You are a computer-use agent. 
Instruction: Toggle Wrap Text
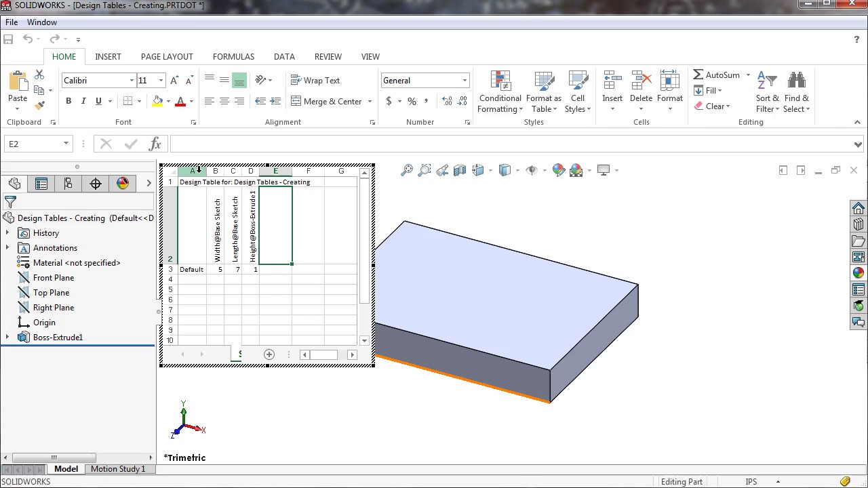click(315, 80)
